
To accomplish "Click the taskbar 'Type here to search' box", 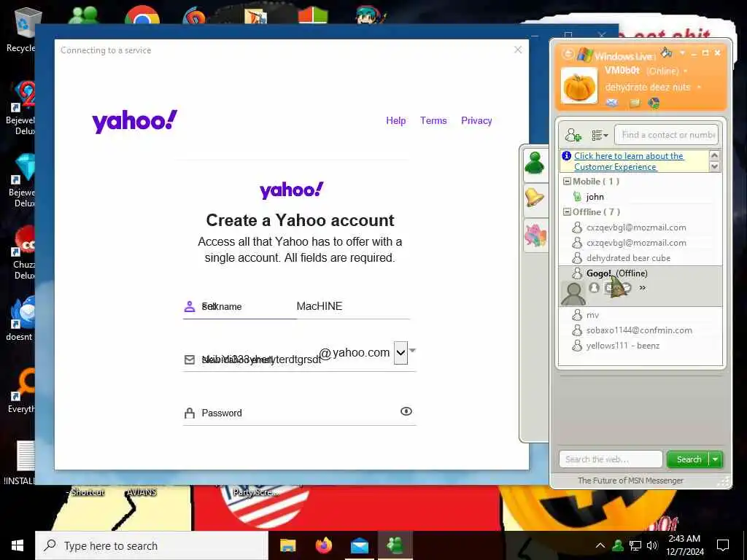I will pos(152,545).
